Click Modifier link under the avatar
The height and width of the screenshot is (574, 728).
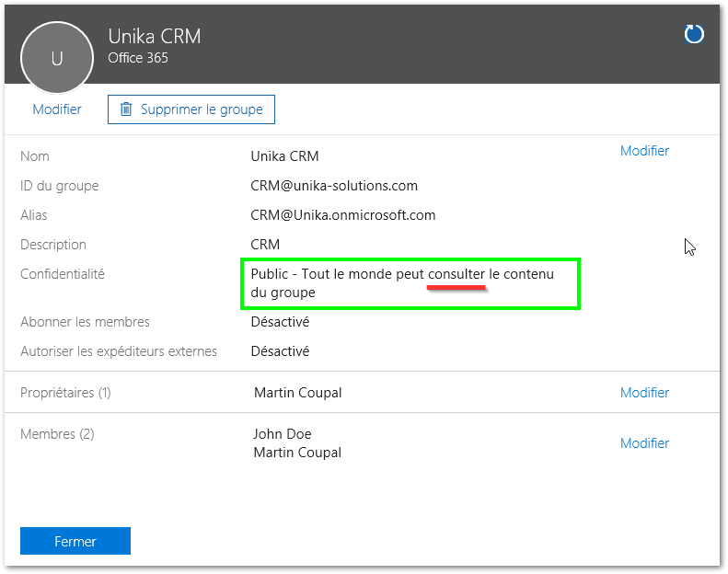57,109
